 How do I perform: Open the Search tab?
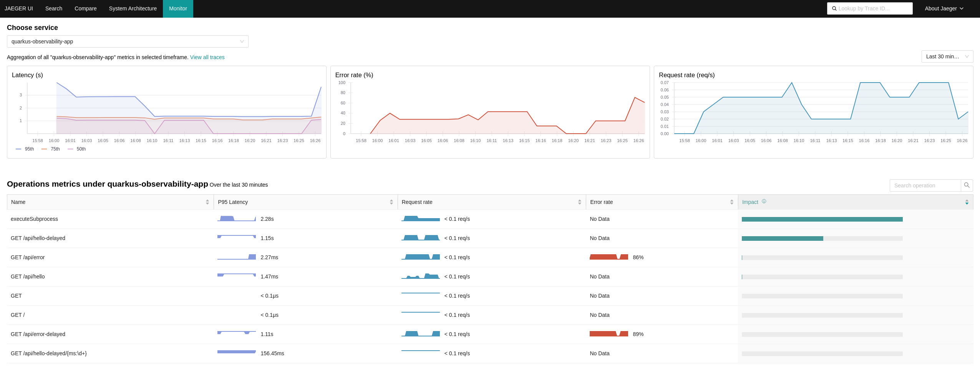54,8
